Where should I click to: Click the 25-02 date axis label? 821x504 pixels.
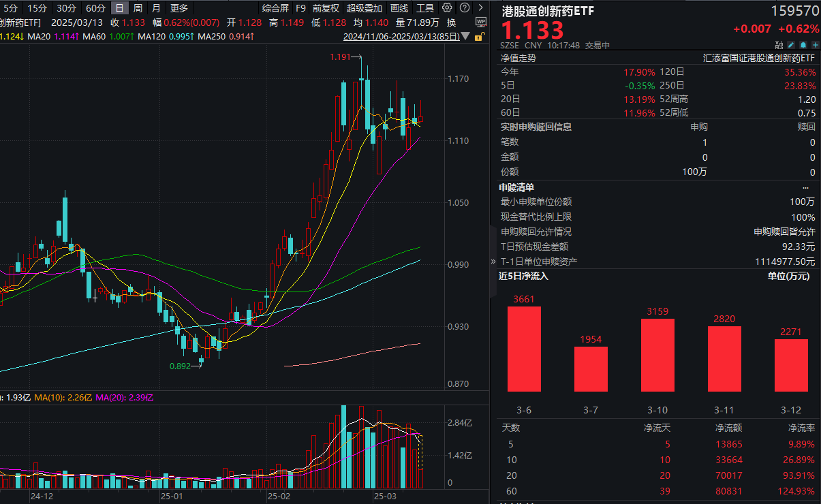tap(279, 495)
